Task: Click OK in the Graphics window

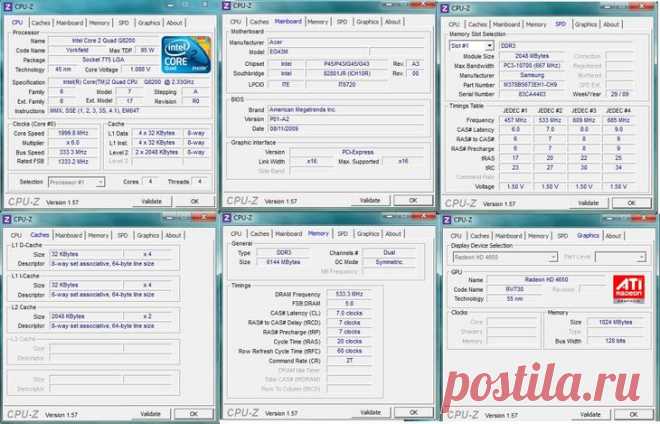Action: click(633, 415)
